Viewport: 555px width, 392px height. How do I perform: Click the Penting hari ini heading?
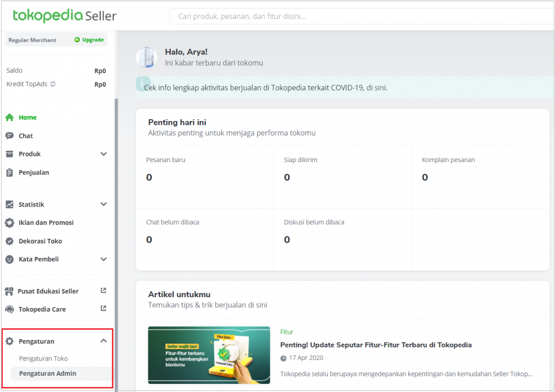[177, 122]
